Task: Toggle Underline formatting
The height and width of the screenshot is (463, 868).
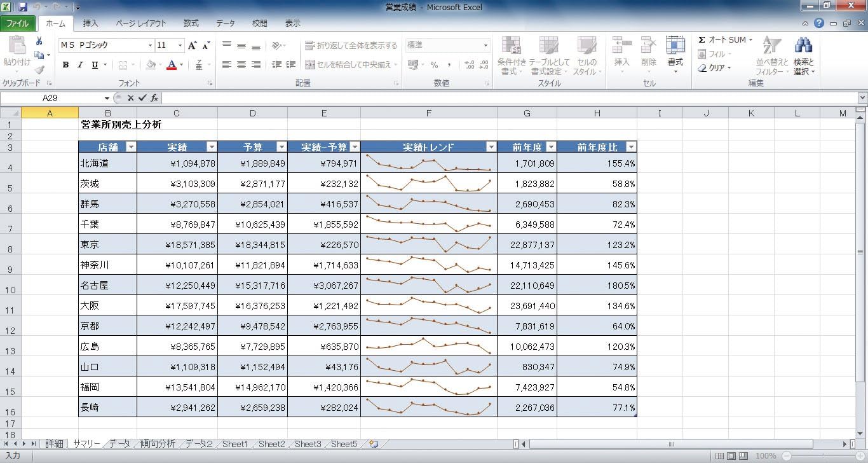Action: [95, 64]
